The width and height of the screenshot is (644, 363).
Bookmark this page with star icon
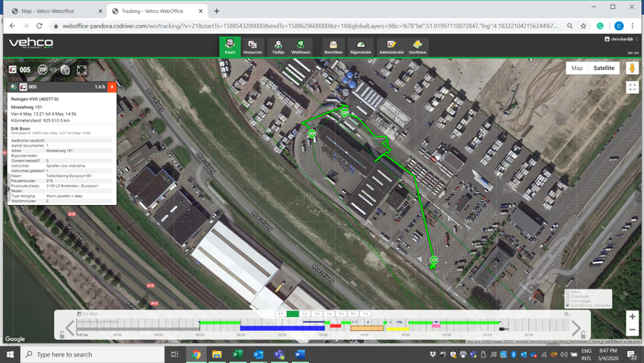[583, 26]
